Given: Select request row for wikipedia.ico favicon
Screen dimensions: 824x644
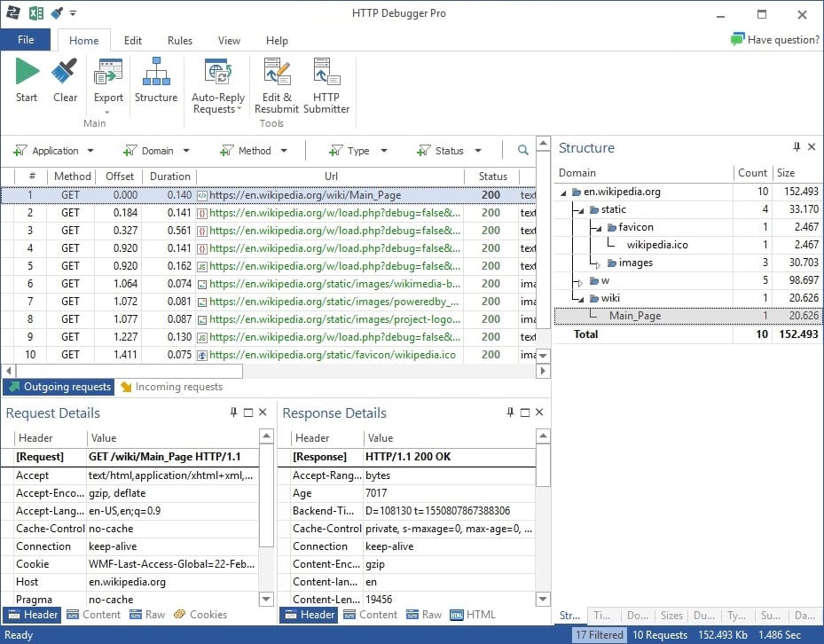Looking at the screenshot, I should click(268, 355).
